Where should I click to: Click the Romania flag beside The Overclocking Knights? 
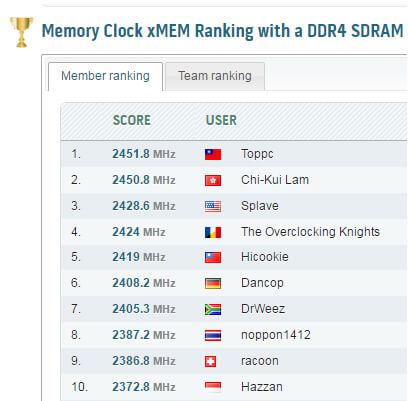pos(213,232)
